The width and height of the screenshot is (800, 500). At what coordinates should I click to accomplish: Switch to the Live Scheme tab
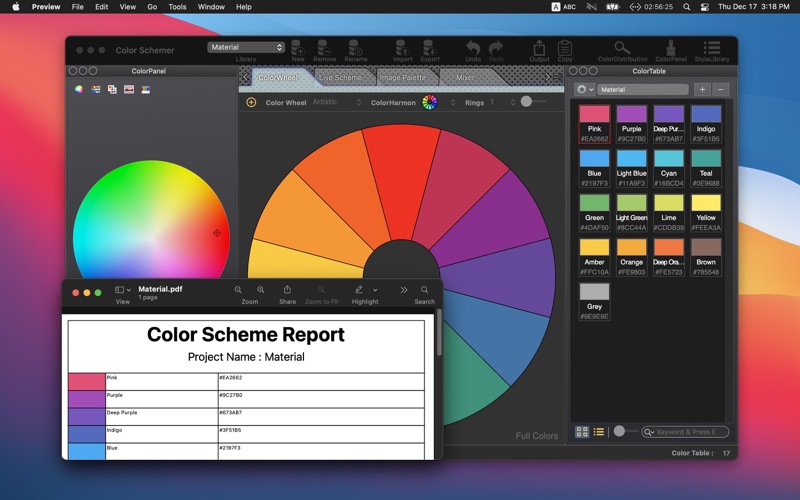tap(340, 77)
